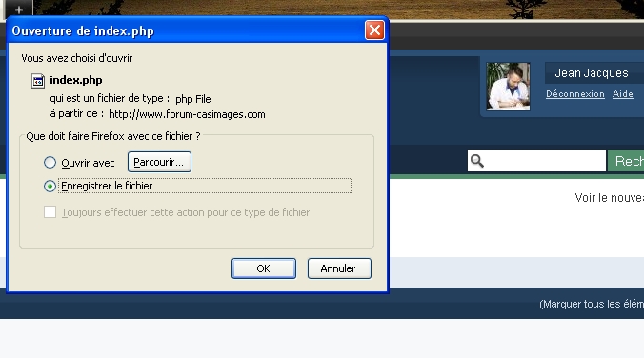This screenshot has height=358, width=644.
Task: Click 'Marquer tous les élém' link
Action: (592, 305)
